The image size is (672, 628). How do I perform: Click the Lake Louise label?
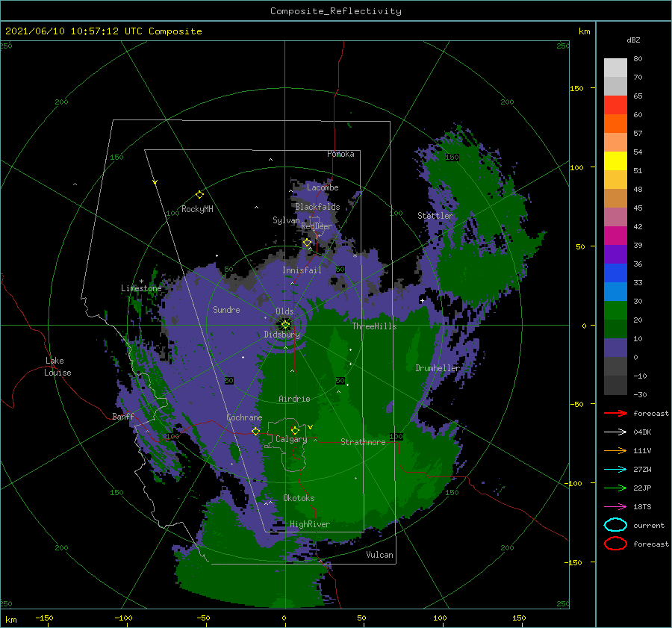click(57, 367)
